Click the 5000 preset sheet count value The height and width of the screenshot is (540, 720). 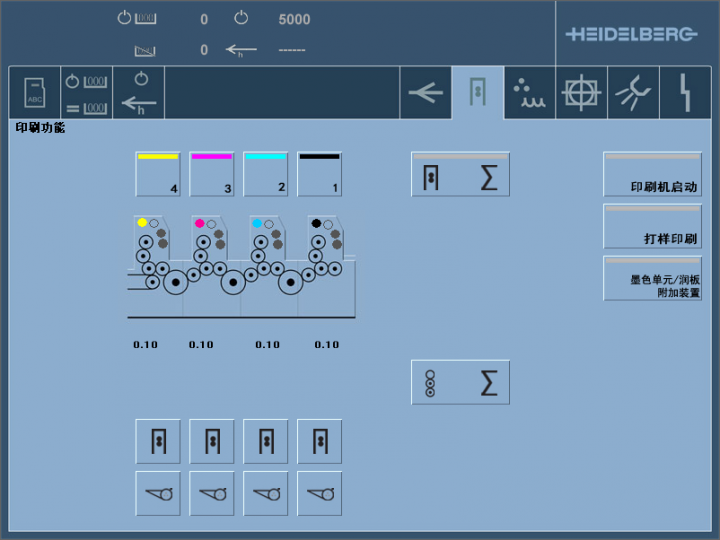coord(294,19)
